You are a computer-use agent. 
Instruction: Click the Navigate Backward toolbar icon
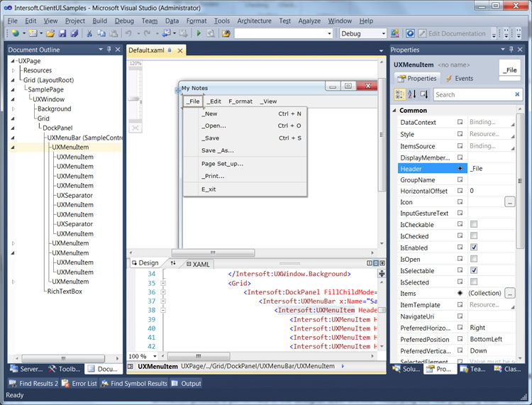coord(166,33)
